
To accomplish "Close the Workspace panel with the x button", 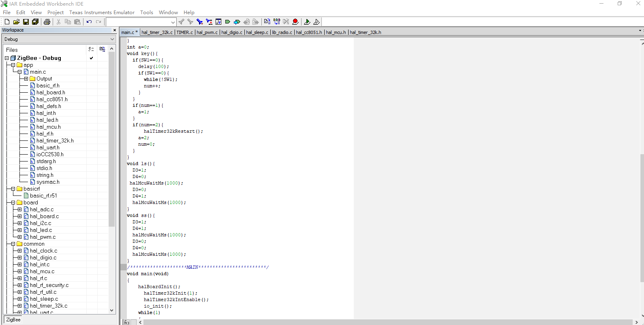I will pos(114,30).
